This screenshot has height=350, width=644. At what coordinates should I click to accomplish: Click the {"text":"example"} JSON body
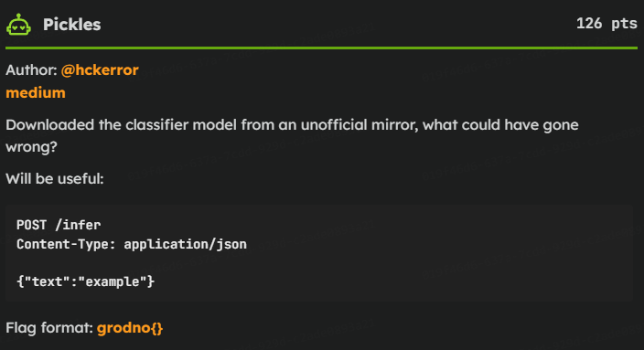85,281
